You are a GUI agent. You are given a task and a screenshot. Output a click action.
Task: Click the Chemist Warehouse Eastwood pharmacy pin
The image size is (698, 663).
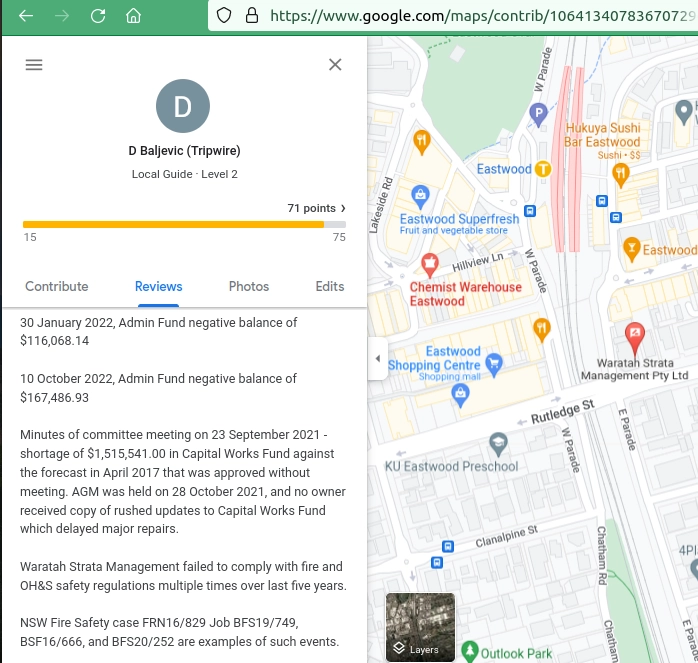[430, 265]
